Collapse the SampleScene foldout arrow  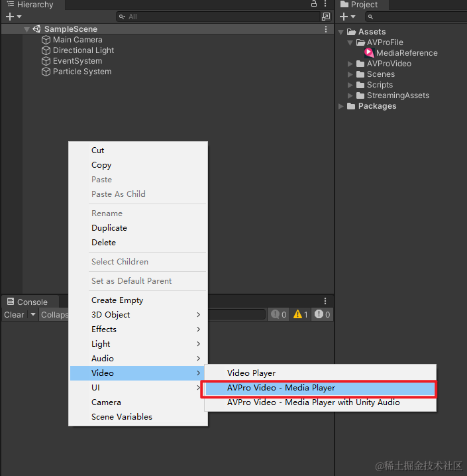click(x=26, y=29)
